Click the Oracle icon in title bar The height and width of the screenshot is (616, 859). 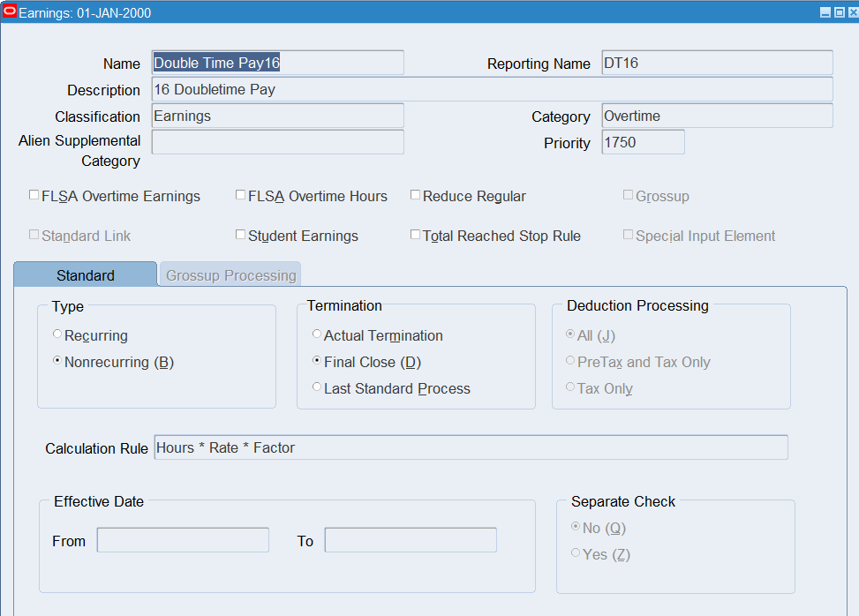click(x=10, y=11)
